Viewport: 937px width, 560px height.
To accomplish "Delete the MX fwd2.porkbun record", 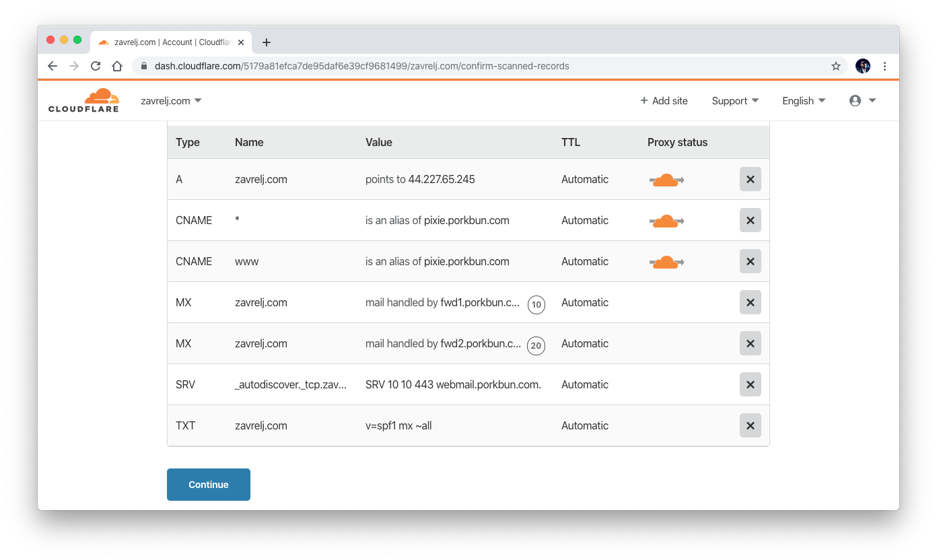I will point(750,343).
